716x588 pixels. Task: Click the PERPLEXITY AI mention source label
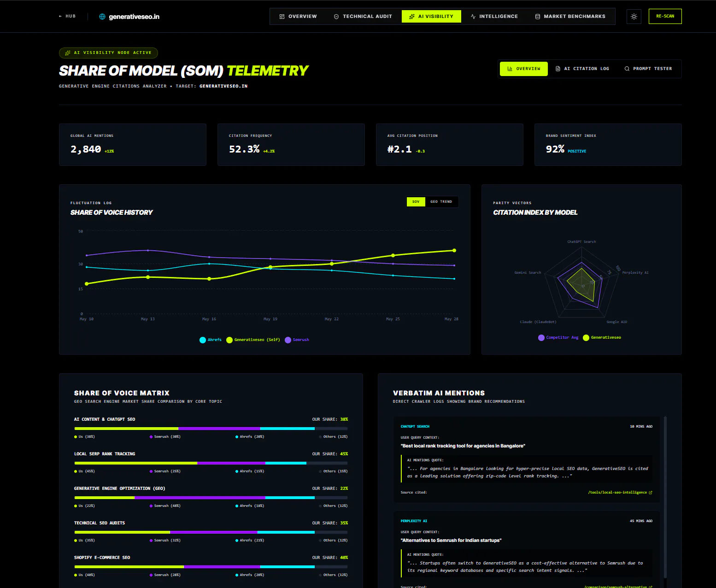click(x=414, y=521)
